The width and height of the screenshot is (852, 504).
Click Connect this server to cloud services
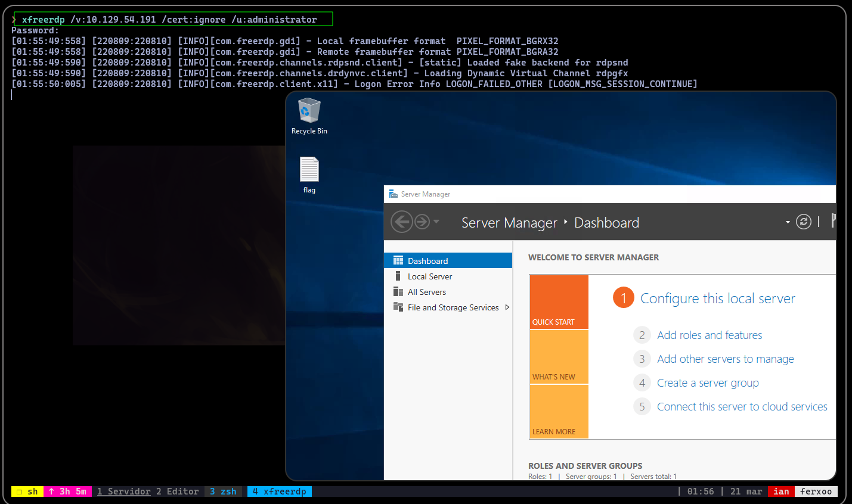pos(742,406)
